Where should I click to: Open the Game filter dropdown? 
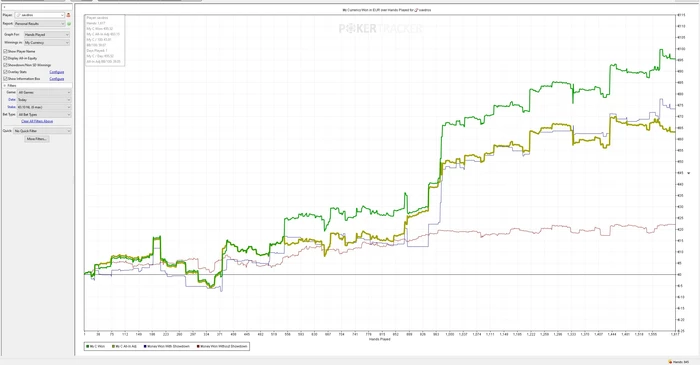tap(44, 92)
